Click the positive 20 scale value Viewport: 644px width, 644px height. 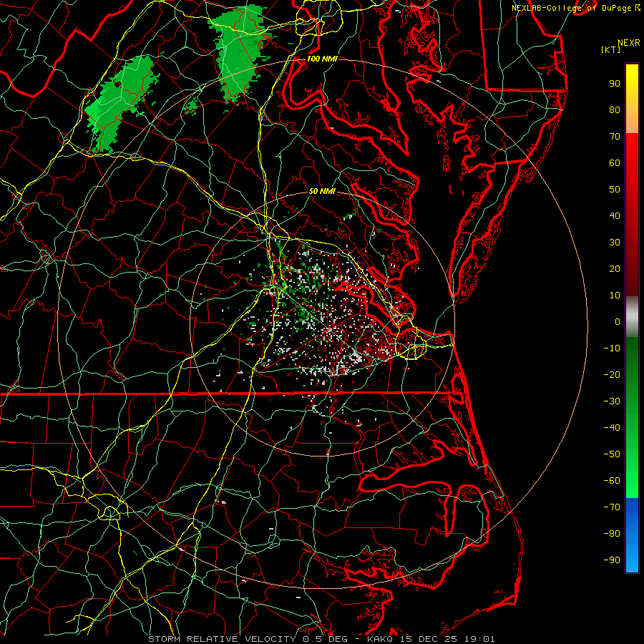coord(615,268)
